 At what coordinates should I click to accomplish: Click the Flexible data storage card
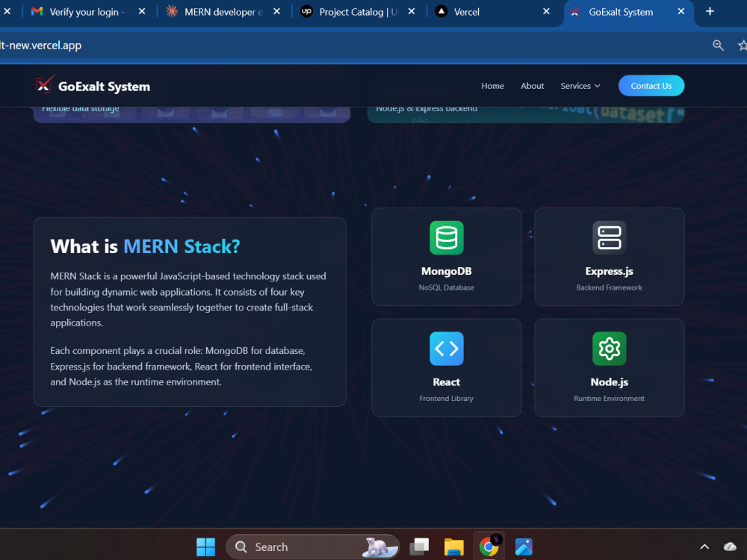coord(191,114)
